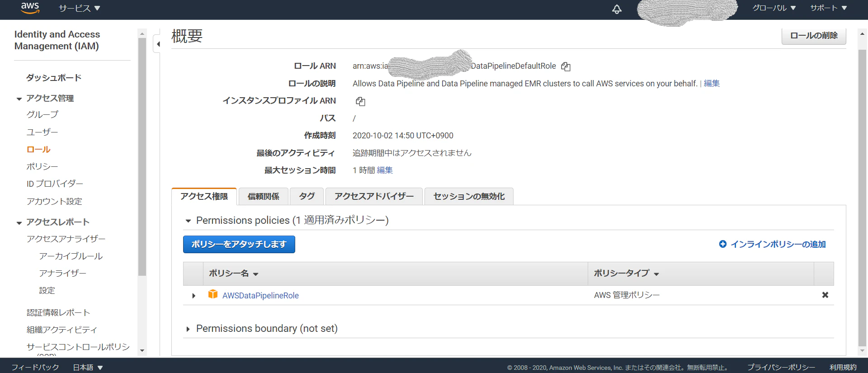868x373 pixels.
Task: Copy the instance profile ARN
Action: click(x=360, y=101)
